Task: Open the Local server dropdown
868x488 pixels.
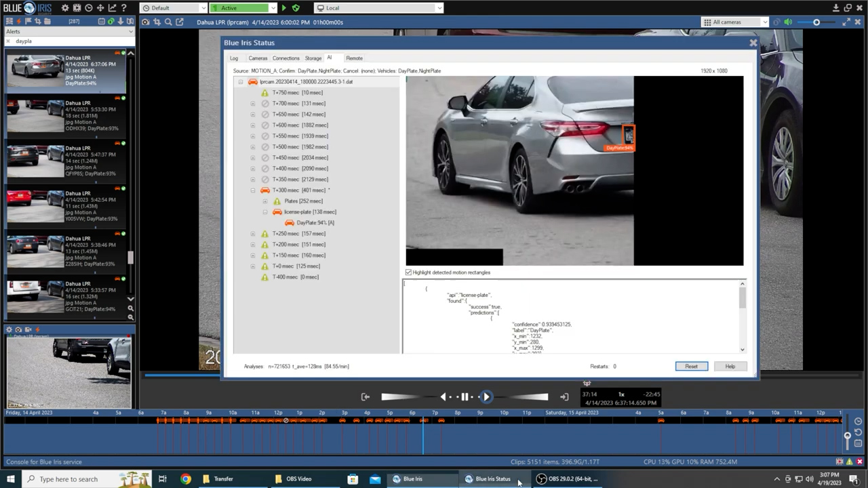Action: coord(378,8)
